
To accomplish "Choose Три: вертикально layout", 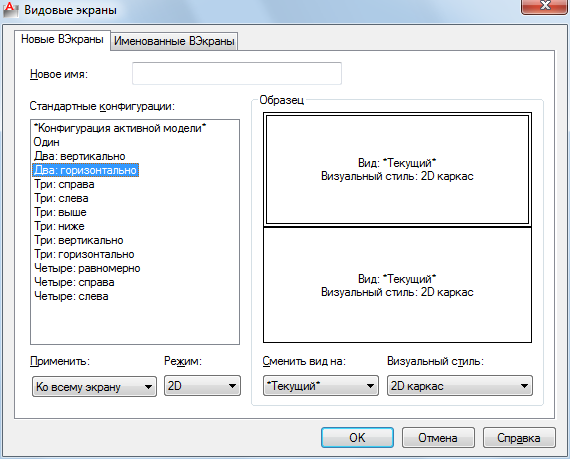I will coord(79,240).
